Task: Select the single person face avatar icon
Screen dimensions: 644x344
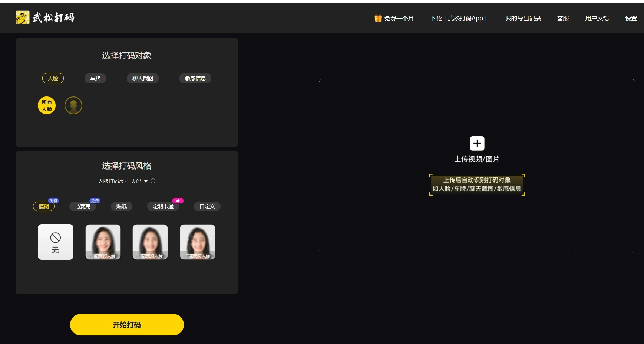Action: [73, 106]
